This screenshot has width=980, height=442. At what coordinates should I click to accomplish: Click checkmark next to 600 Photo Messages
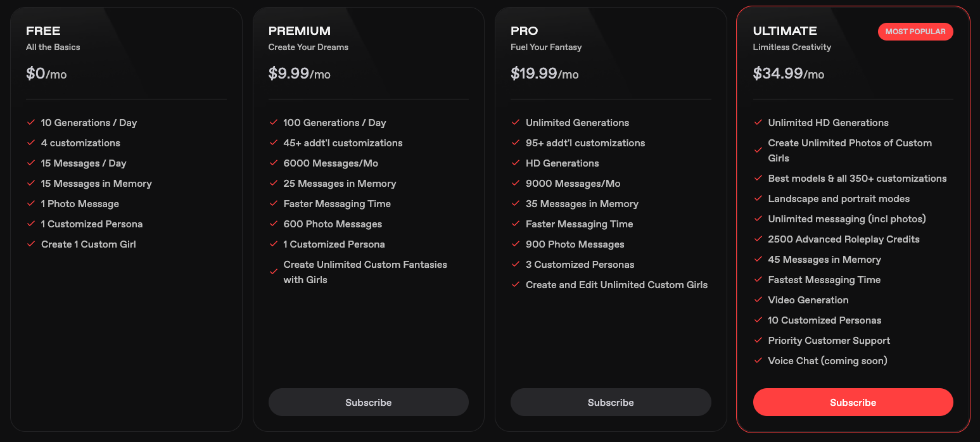pyautogui.click(x=274, y=224)
